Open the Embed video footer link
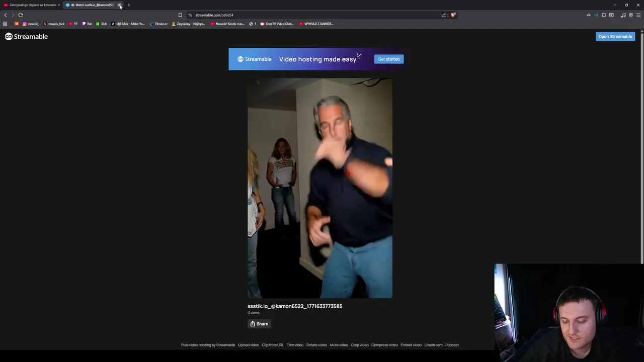This screenshot has height=362, width=644. click(x=411, y=345)
